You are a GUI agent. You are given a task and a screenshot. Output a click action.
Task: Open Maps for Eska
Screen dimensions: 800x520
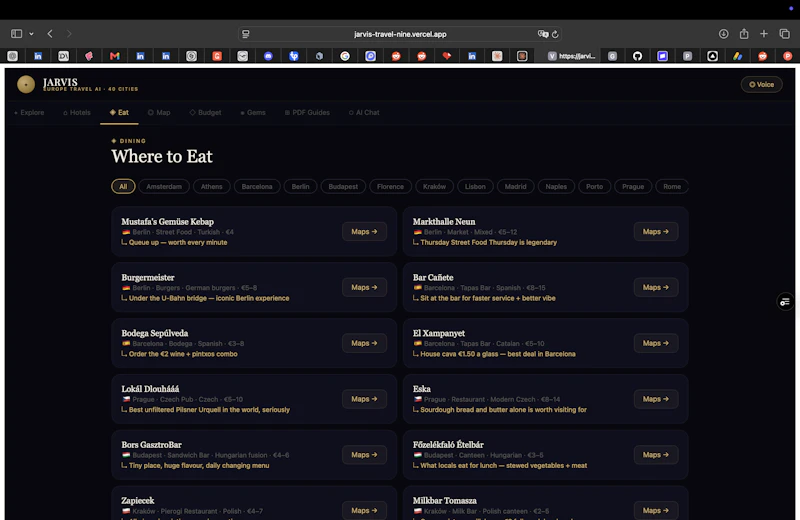click(x=656, y=399)
